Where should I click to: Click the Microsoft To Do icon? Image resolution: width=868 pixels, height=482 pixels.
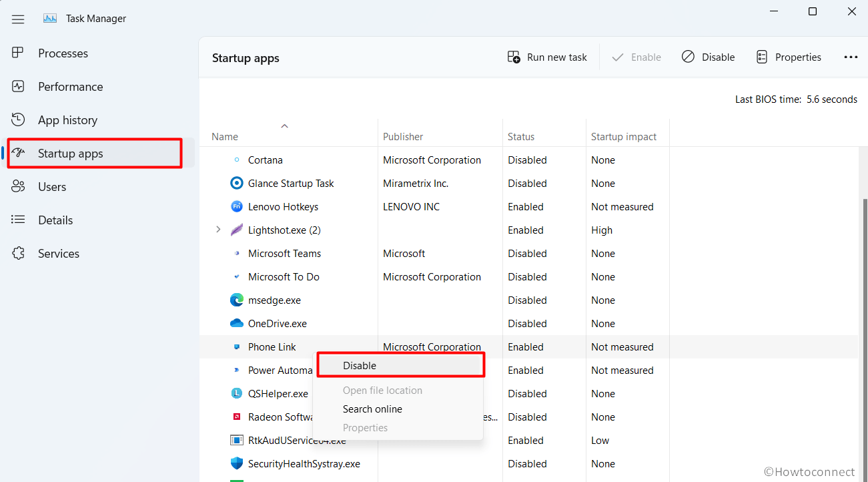[237, 277]
